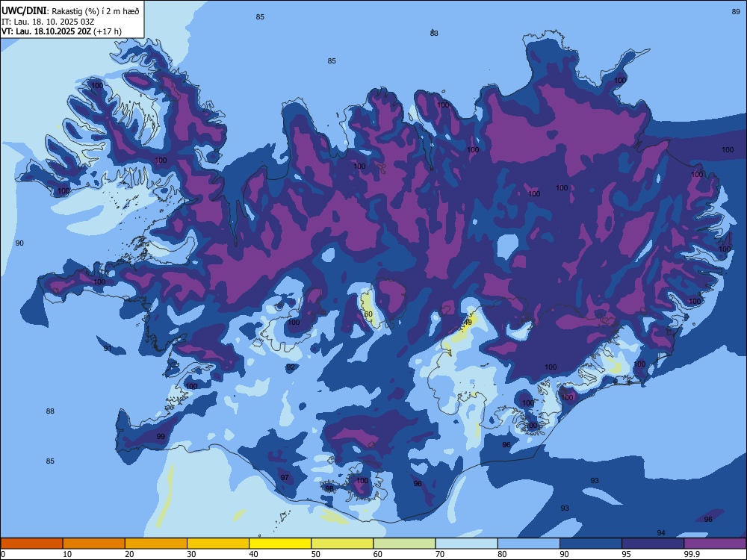Click the dark orange 0–10 legend swatch

pos(32,544)
